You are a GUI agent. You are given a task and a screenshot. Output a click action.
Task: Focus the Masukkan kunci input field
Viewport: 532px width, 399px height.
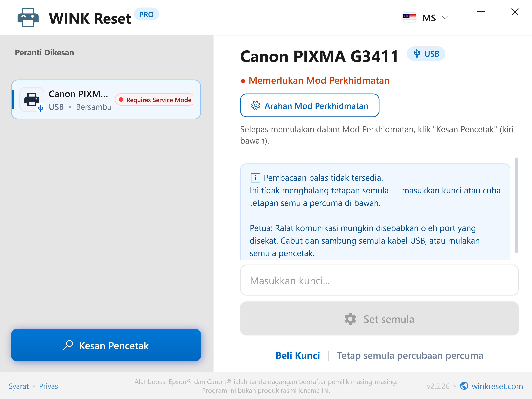click(379, 280)
